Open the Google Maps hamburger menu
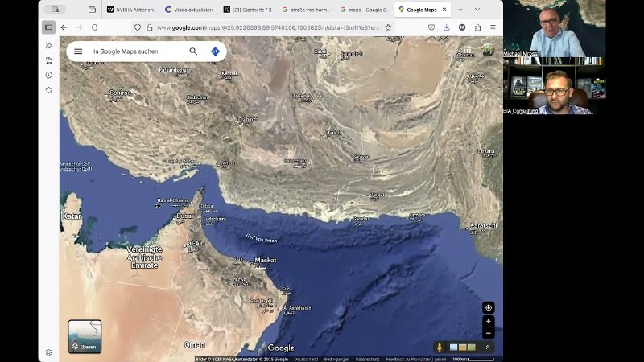 click(x=78, y=51)
